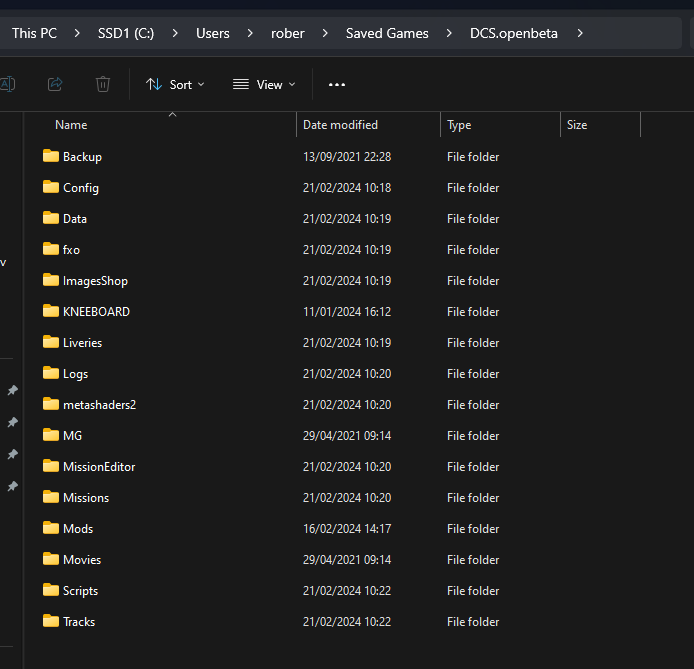Select the MissionEditor folder icon
The image size is (694, 669).
pyautogui.click(x=50, y=466)
